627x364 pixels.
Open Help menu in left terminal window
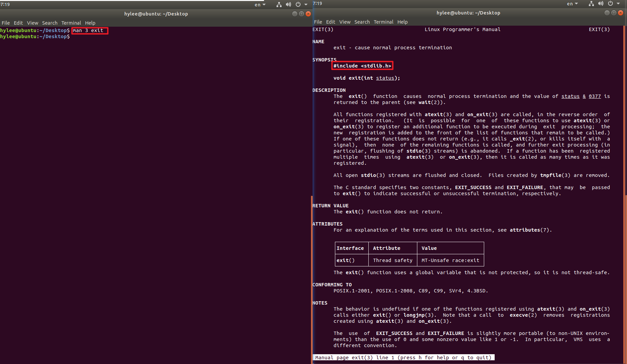pos(90,23)
